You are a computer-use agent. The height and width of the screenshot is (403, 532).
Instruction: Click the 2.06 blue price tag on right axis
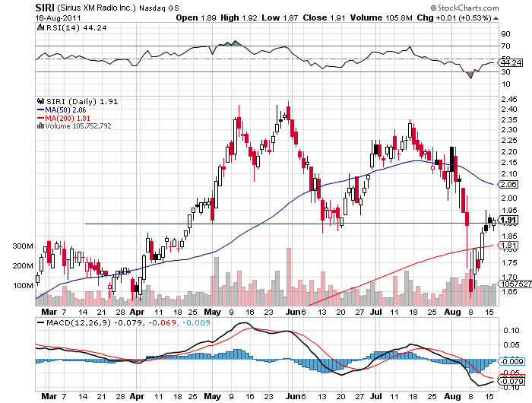pyautogui.click(x=508, y=184)
